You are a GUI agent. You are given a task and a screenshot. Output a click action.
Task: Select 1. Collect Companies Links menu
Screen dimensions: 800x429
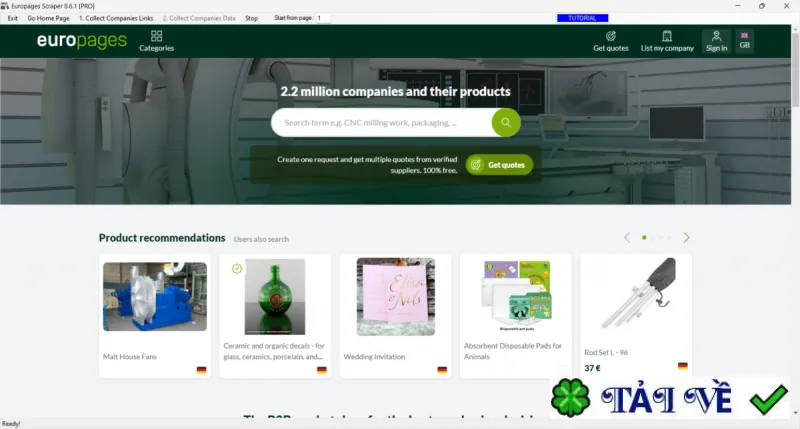pyautogui.click(x=116, y=18)
